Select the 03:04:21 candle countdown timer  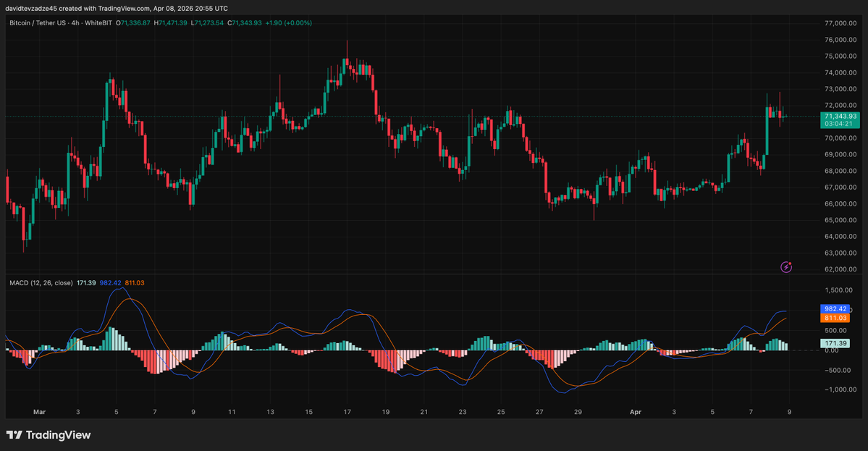[840, 124]
